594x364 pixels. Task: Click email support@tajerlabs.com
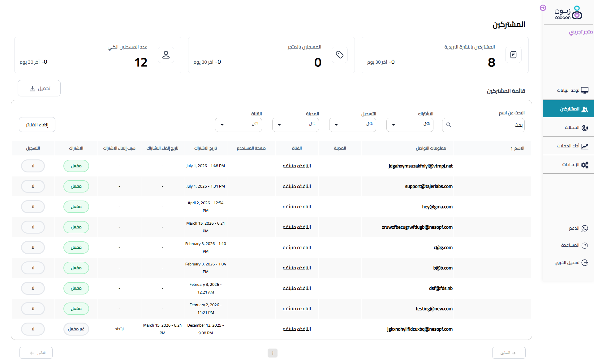(429, 186)
